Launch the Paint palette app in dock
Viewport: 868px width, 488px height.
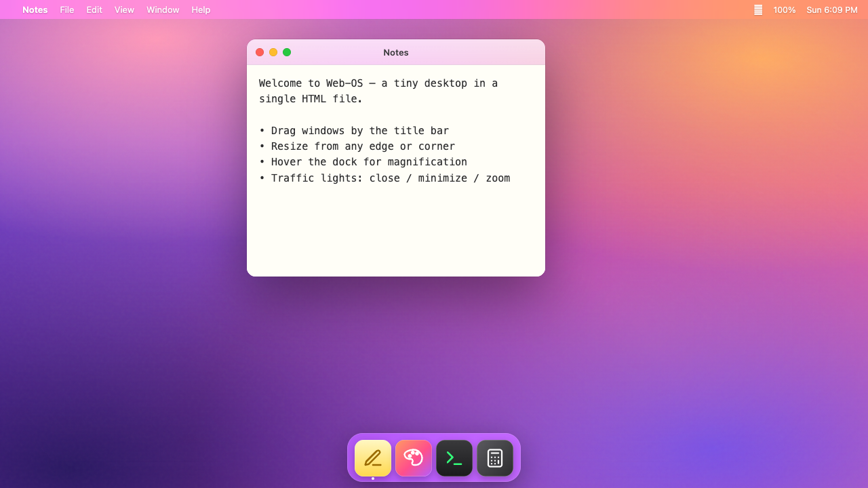(414, 458)
